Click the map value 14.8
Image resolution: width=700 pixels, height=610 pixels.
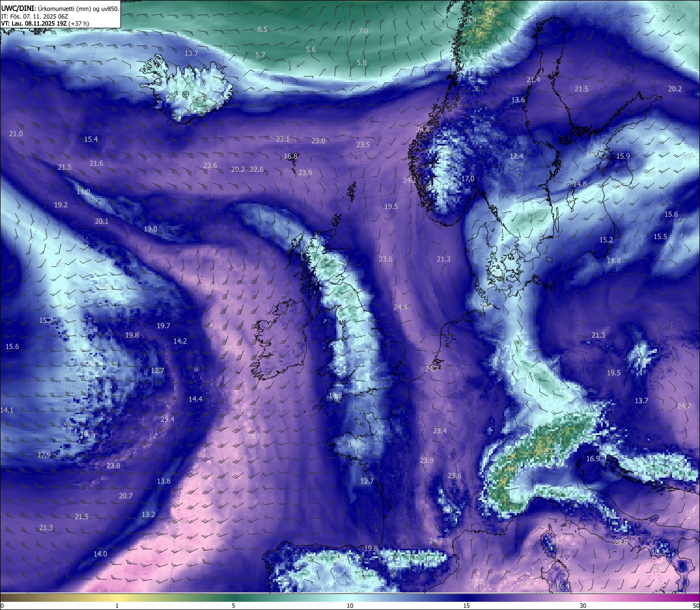pos(580,184)
